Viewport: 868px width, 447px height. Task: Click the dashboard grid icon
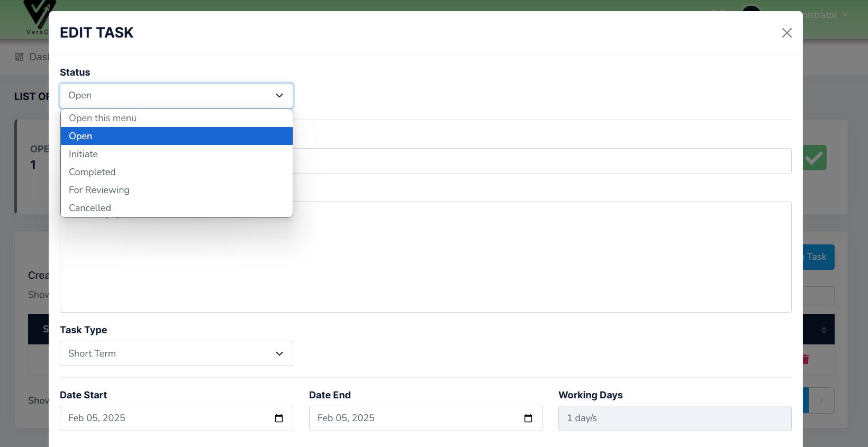20,57
